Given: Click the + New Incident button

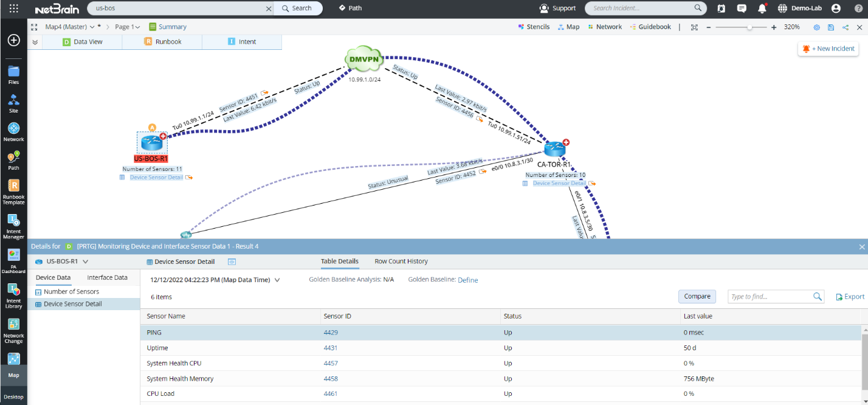Looking at the screenshot, I should click(828, 49).
